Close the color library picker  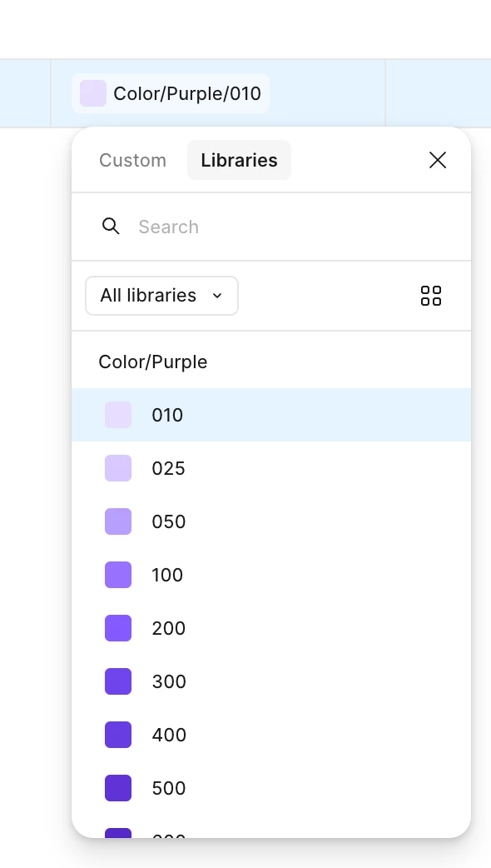click(x=438, y=160)
